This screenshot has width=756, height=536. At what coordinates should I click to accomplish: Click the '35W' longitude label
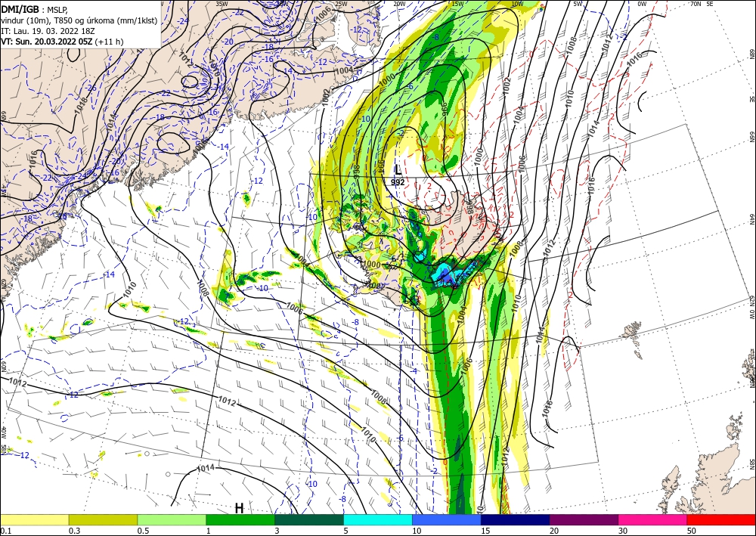coord(222,4)
